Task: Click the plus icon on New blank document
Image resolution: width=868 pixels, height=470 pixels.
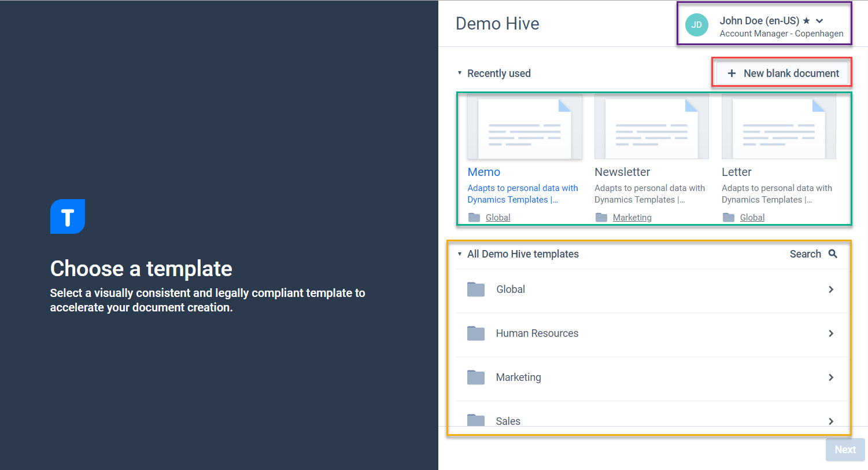Action: point(732,73)
